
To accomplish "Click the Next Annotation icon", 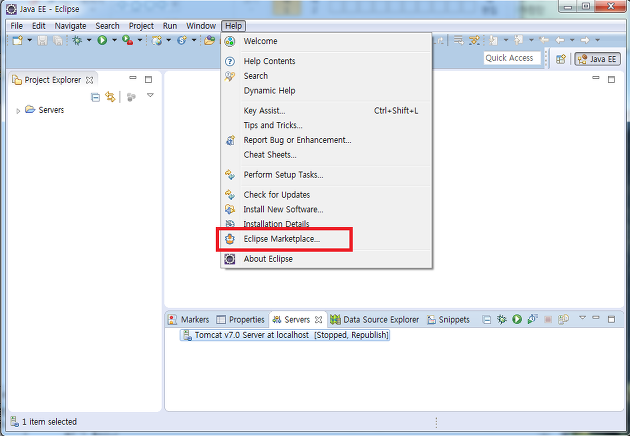I will click(494, 40).
